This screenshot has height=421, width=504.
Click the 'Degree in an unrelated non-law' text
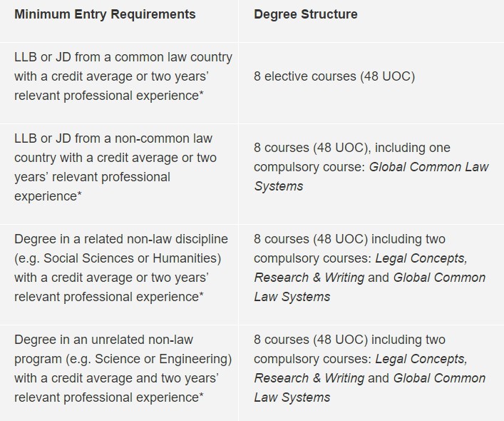103,340
